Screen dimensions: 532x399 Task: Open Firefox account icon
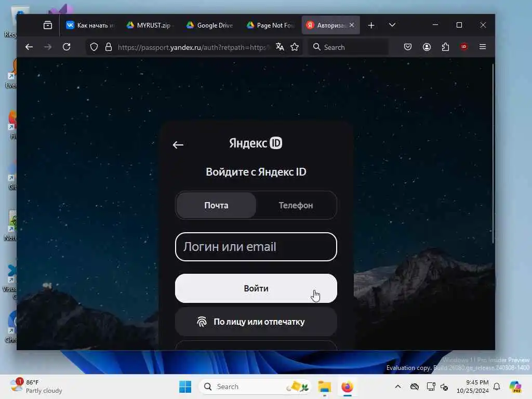tap(427, 47)
